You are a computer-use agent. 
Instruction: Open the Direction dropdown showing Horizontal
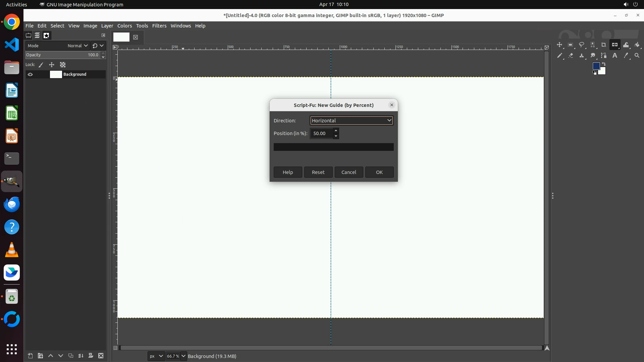(351, 120)
